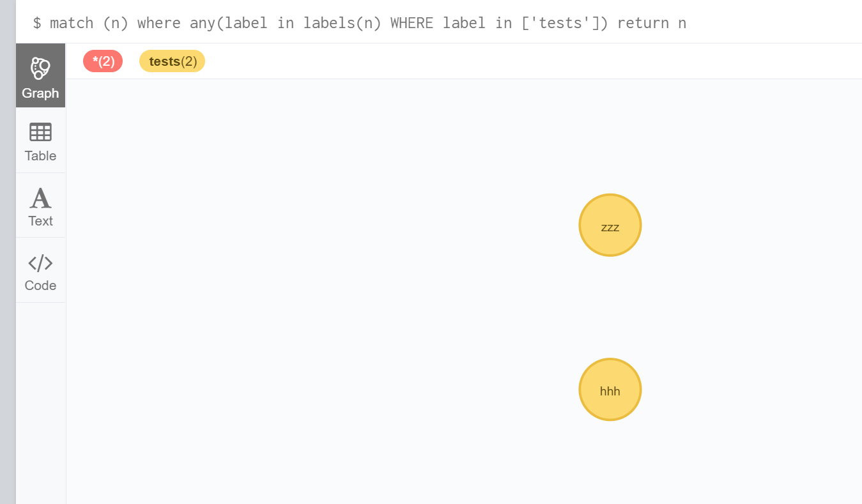
Task: Switch to the Graph tab label
Action: tap(40, 93)
